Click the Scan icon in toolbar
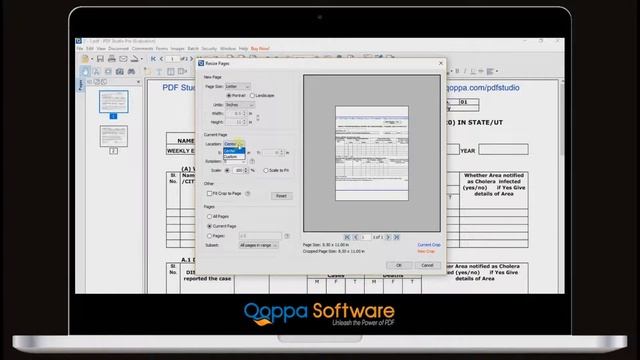 [x=134, y=59]
